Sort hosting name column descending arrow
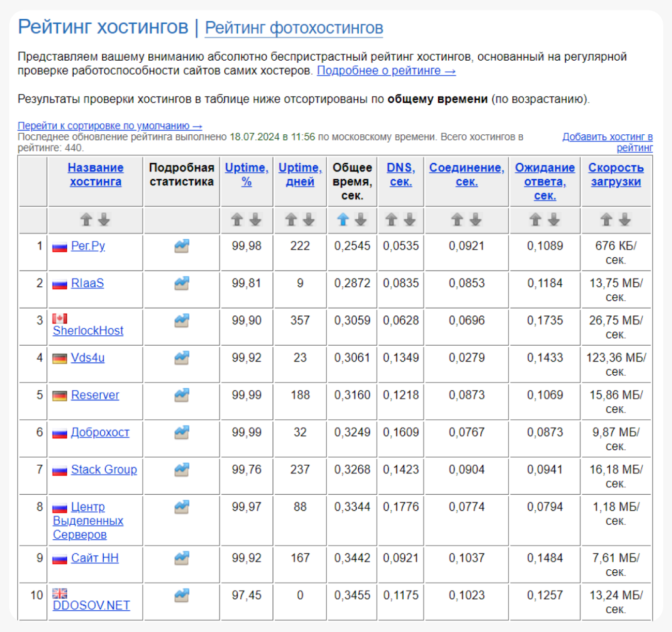 tap(104, 220)
